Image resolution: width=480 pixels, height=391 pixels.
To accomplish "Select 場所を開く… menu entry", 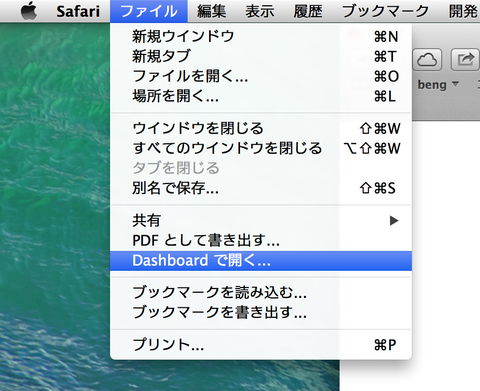I will [261, 96].
